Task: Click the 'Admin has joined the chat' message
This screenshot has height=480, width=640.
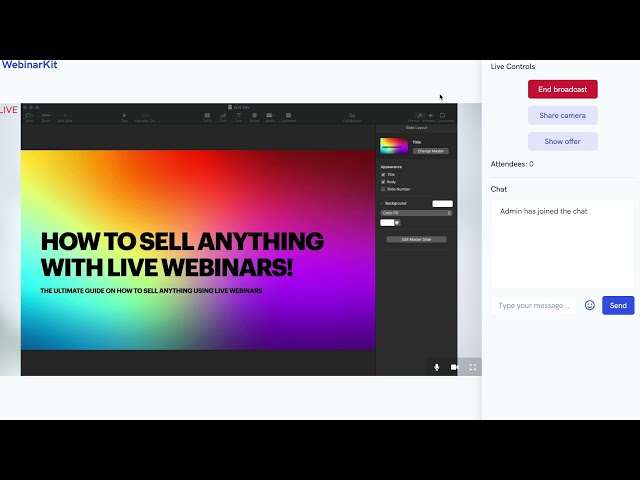Action: pos(544,211)
